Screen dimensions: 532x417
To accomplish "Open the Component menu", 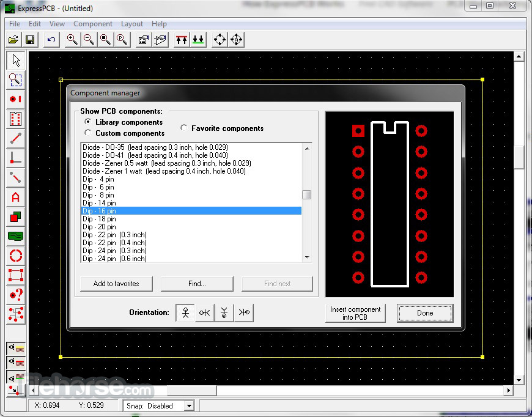I will tap(93, 24).
